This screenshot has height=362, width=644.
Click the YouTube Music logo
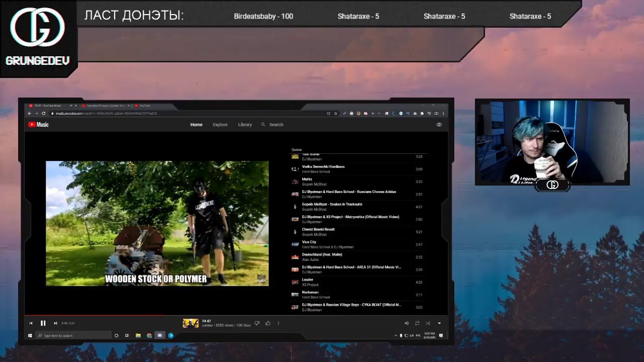click(38, 125)
